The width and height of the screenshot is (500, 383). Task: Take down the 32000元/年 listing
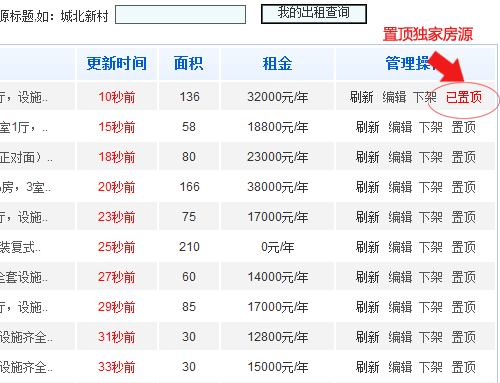[425, 97]
